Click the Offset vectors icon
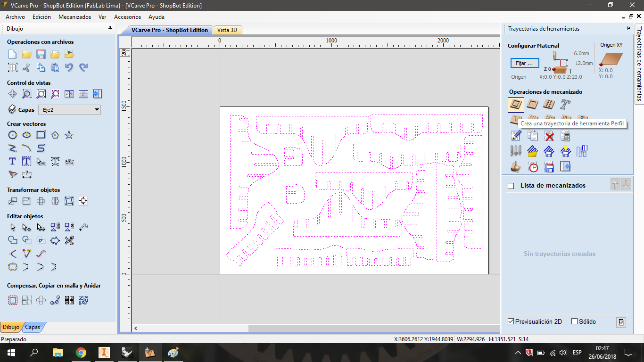This screenshot has width=644, height=362. [x=13, y=300]
